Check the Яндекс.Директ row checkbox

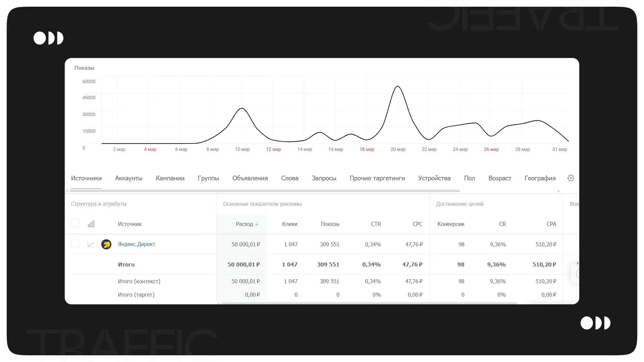75,244
